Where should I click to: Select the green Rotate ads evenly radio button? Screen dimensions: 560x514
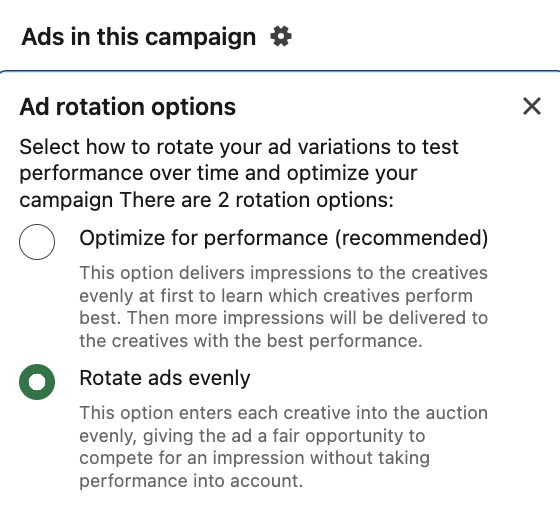pos(37,382)
